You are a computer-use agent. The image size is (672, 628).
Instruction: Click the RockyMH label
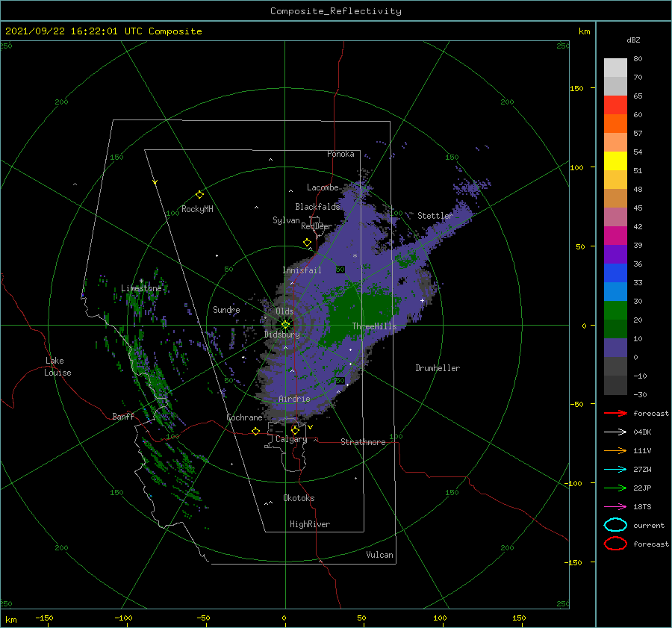click(197, 209)
